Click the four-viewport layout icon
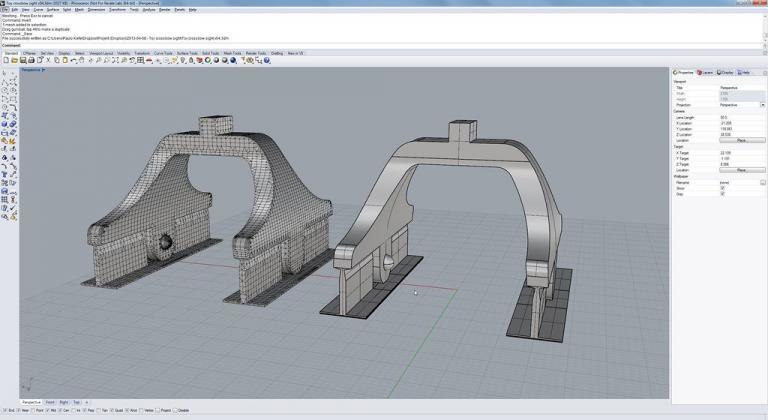This screenshot has height=420, width=768. [x=140, y=60]
